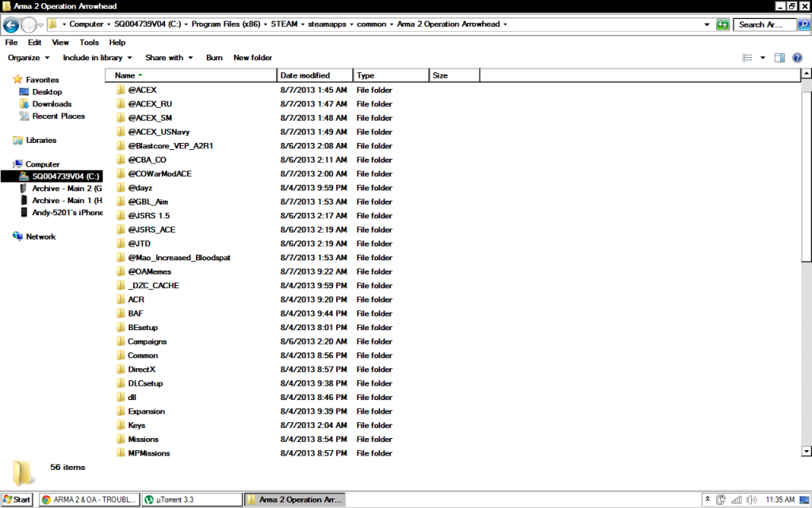This screenshot has height=508, width=812.
Task: Toggle the preview pane icon
Action: point(779,58)
